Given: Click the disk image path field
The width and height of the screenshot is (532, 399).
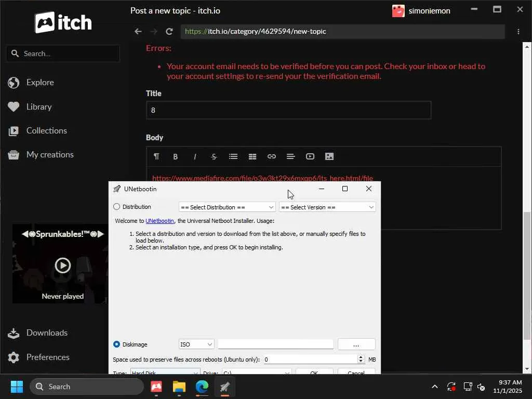Looking at the screenshot, I should (x=275, y=344).
